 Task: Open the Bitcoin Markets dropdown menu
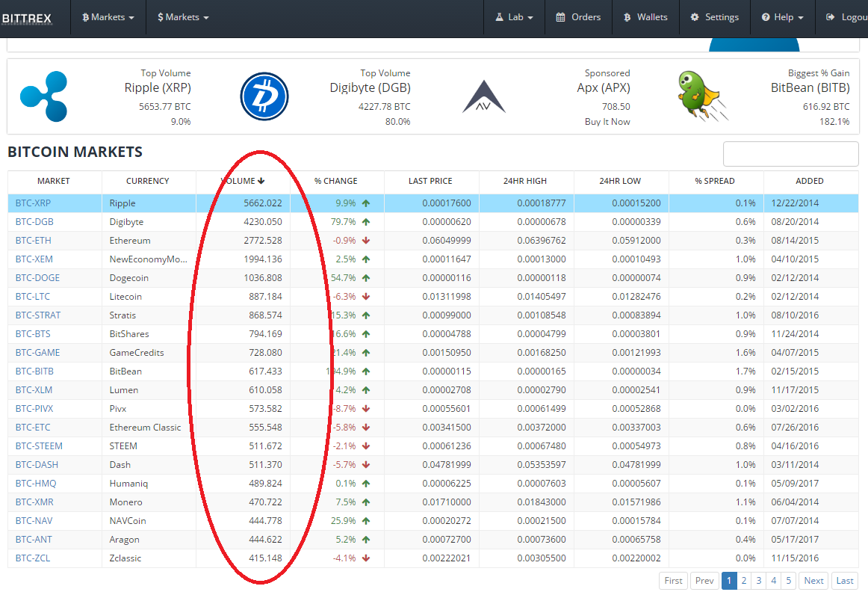pos(108,17)
